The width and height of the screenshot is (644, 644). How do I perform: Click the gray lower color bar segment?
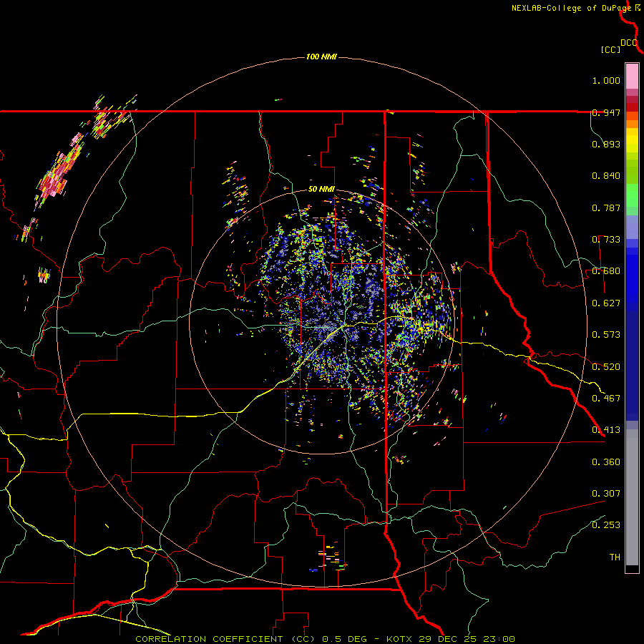632,497
